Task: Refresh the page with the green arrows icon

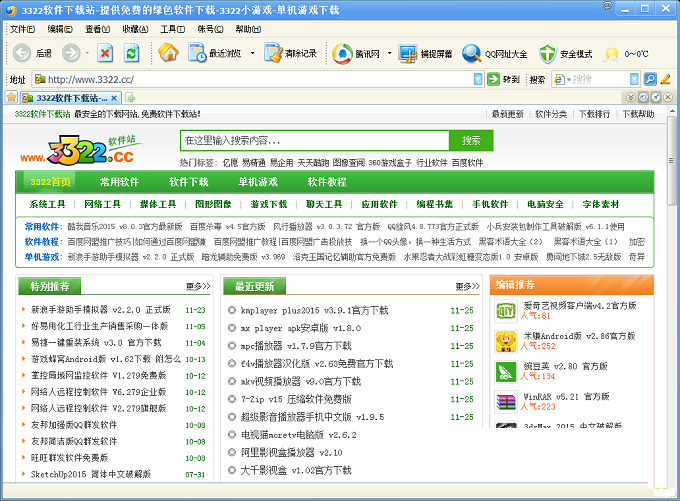Action: click(131, 53)
